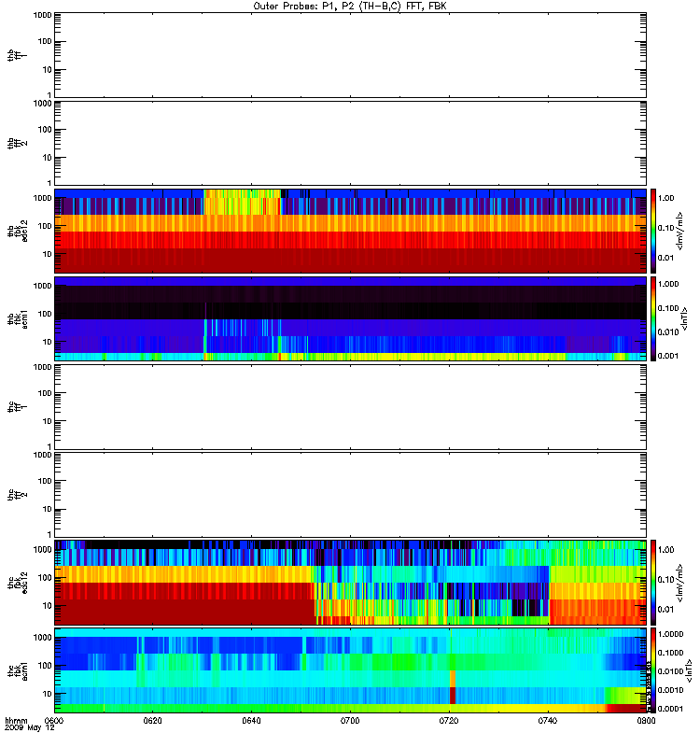This screenshot has width=700, height=747.
Task: Click the 'thc fff 2' y-axis title
Action: click(18, 495)
